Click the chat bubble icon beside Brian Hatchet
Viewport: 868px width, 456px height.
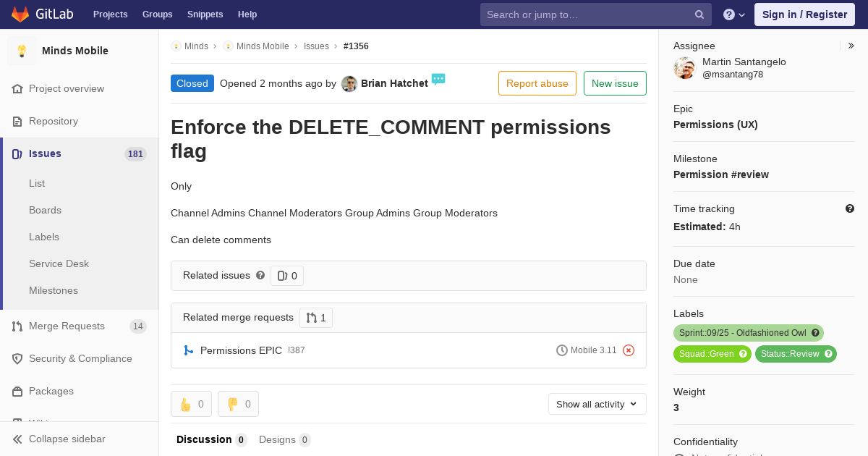(438, 79)
